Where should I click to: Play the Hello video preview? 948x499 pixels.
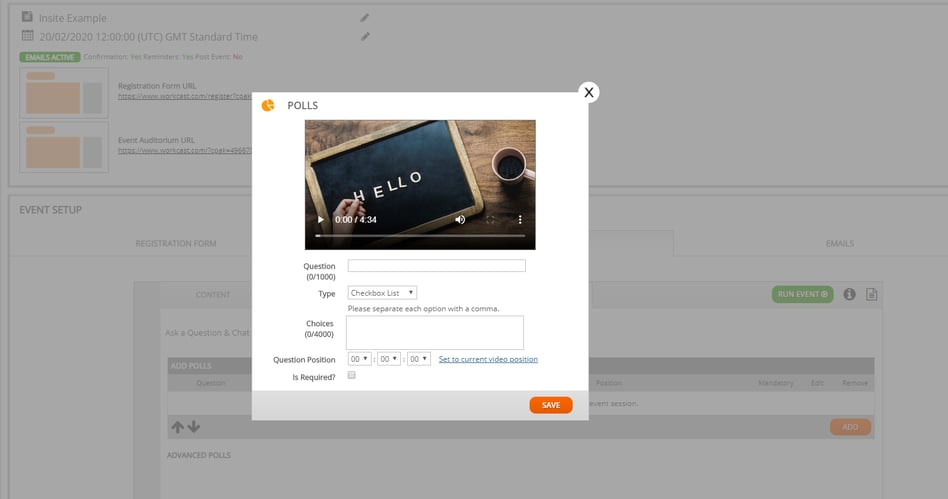click(320, 219)
